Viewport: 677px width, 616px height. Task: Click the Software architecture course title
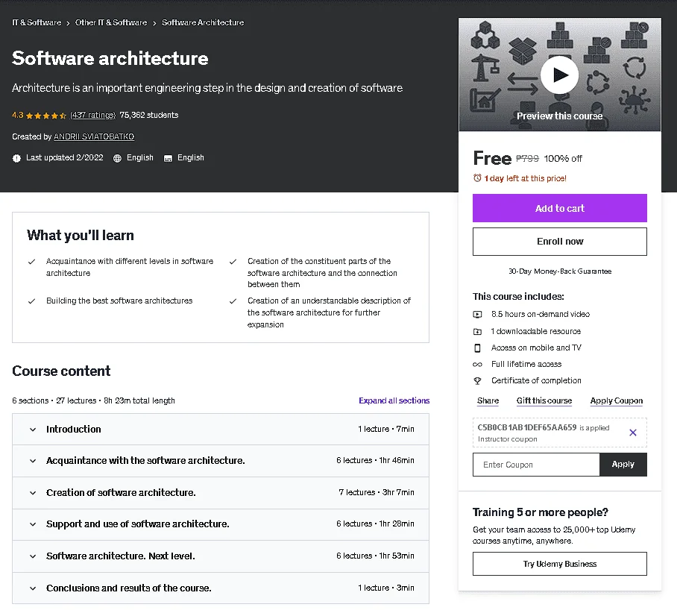110,58
